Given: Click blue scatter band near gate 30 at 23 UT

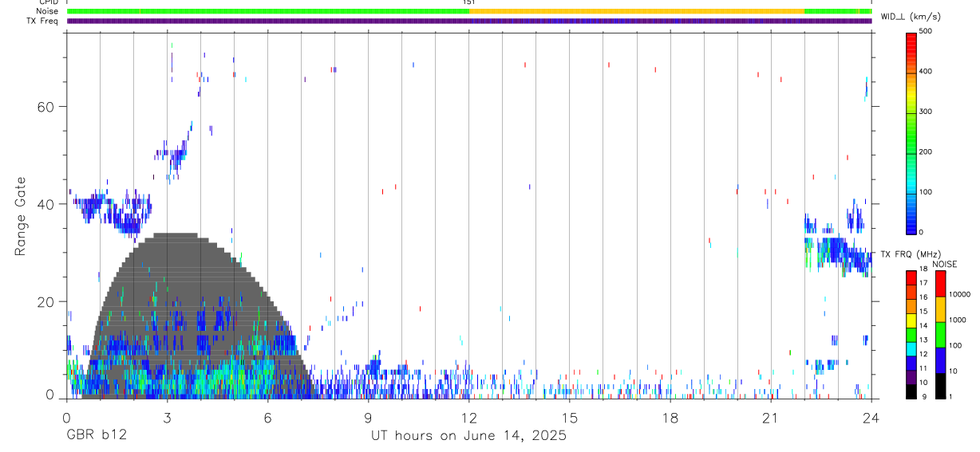Looking at the screenshot, I should coord(838,251).
